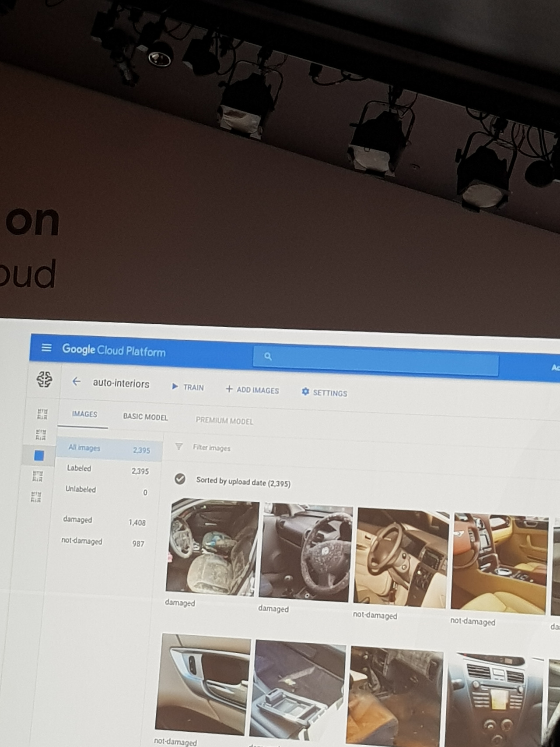Click the funnel filter icon

pyautogui.click(x=178, y=447)
